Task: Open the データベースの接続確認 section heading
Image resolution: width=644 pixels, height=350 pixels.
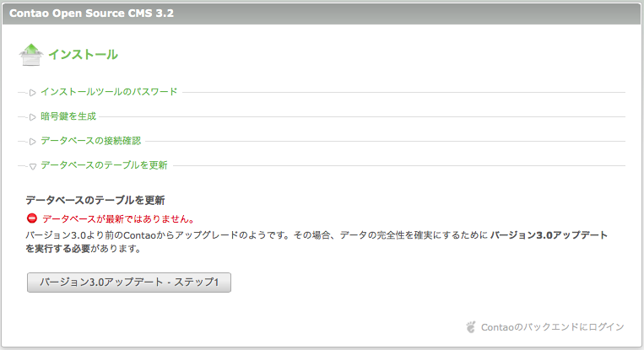Action: click(x=91, y=141)
